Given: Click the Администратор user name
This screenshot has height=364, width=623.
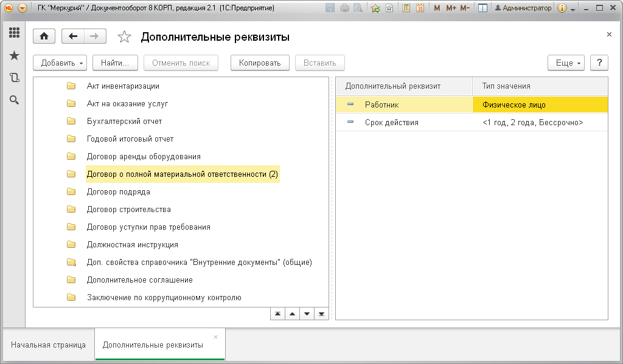Looking at the screenshot, I should tap(523, 8).
